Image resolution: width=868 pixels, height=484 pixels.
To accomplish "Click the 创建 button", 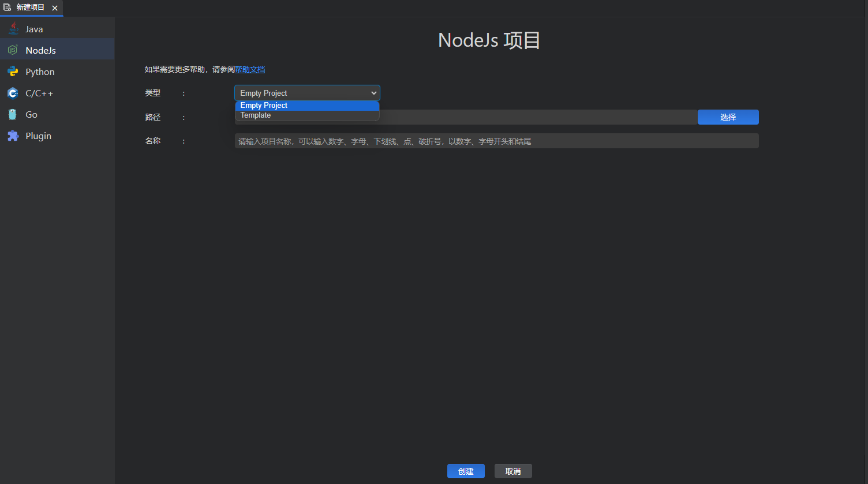I will click(x=466, y=471).
